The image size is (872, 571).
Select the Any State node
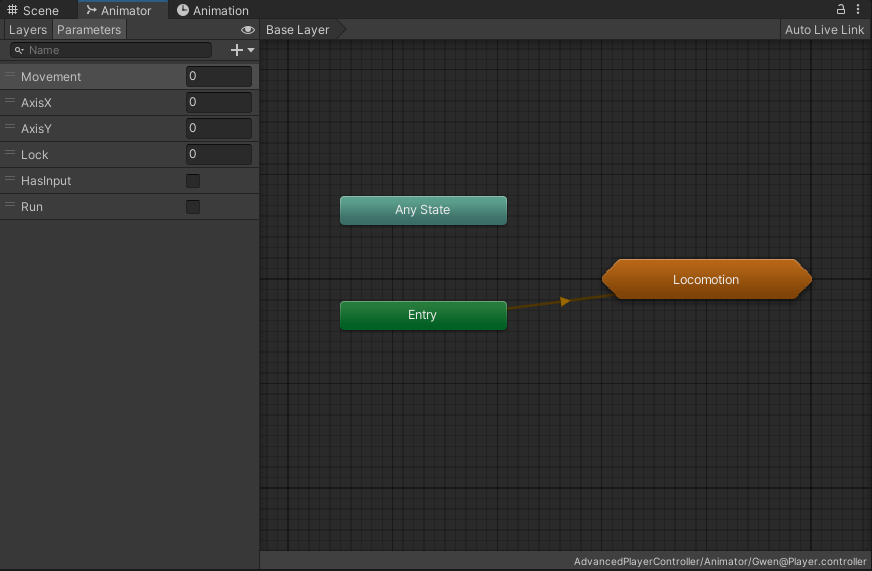click(422, 210)
